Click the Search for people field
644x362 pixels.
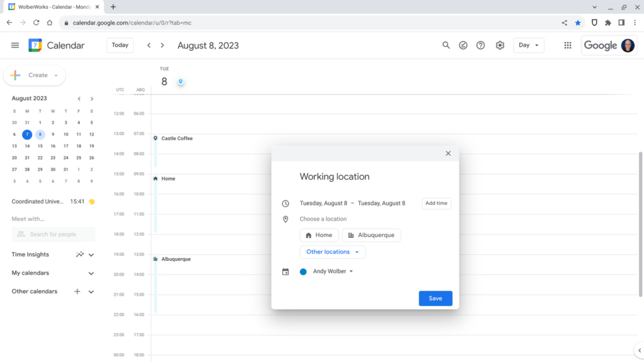click(x=53, y=234)
